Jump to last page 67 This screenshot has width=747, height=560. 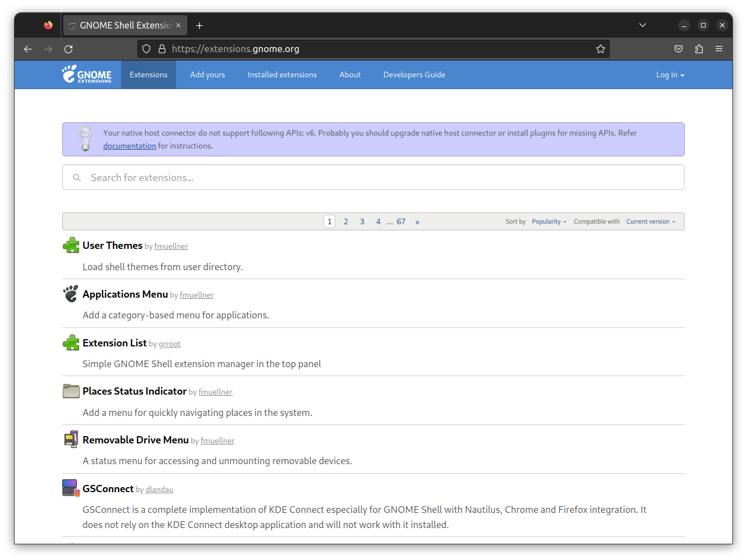point(401,221)
